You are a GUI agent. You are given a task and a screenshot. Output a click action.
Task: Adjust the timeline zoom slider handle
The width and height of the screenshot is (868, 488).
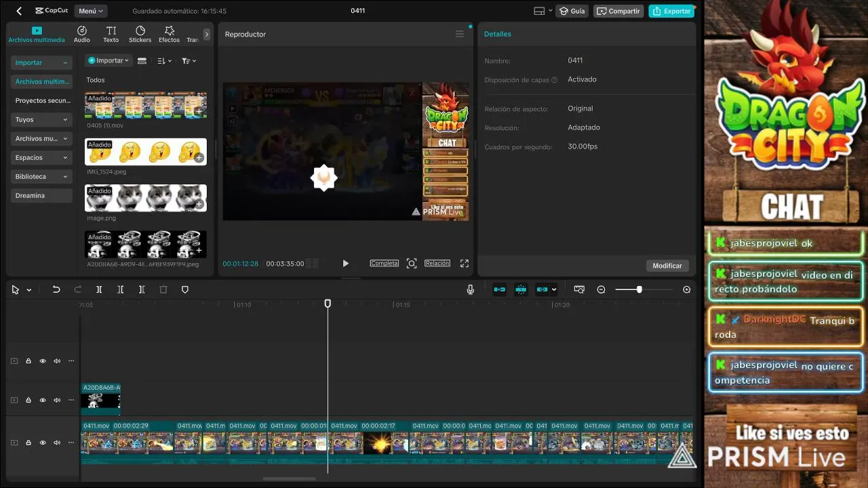click(x=639, y=289)
